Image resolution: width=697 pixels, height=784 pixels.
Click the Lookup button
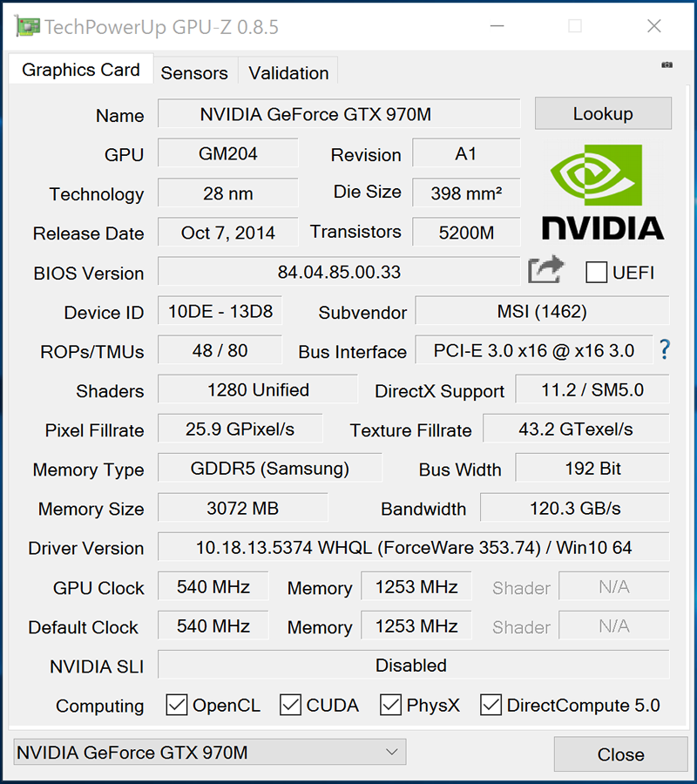(x=603, y=113)
